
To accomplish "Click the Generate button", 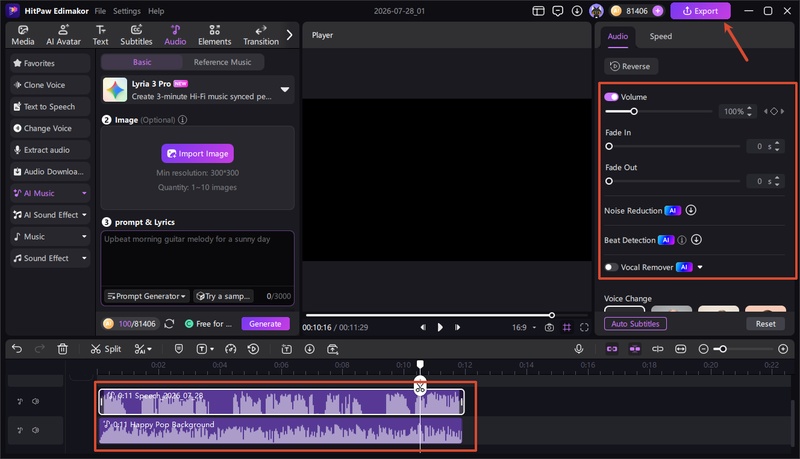I will click(265, 323).
